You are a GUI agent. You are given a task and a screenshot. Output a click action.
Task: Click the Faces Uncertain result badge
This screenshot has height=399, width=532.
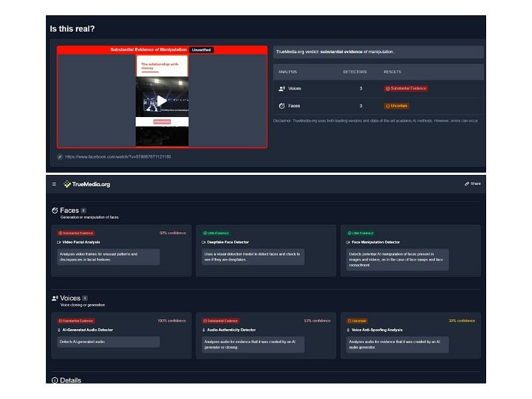click(396, 106)
